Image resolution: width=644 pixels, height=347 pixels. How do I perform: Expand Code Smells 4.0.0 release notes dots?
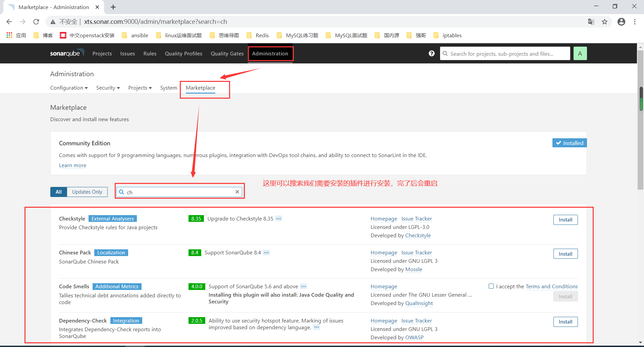pyautogui.click(x=304, y=287)
